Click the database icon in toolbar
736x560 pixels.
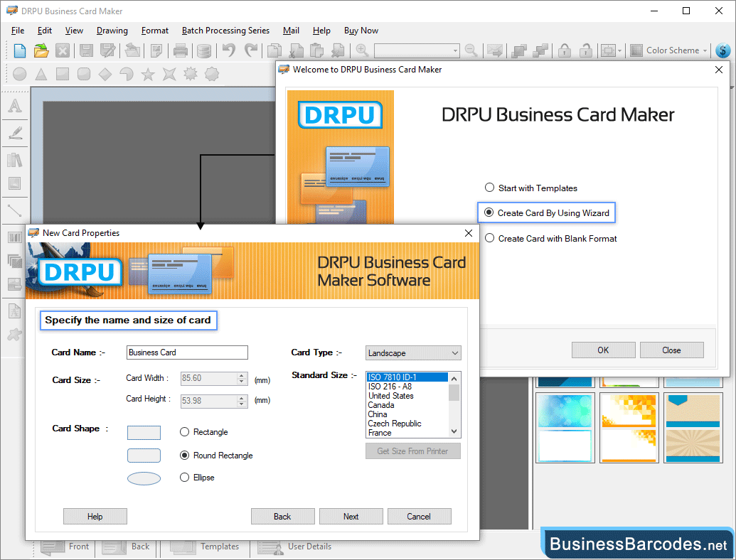coord(203,50)
